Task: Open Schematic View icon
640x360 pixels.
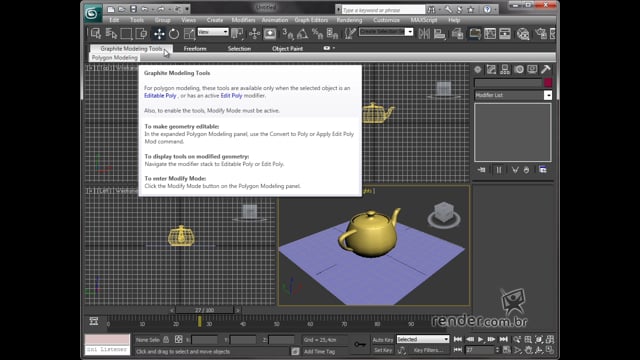Action: click(505, 33)
